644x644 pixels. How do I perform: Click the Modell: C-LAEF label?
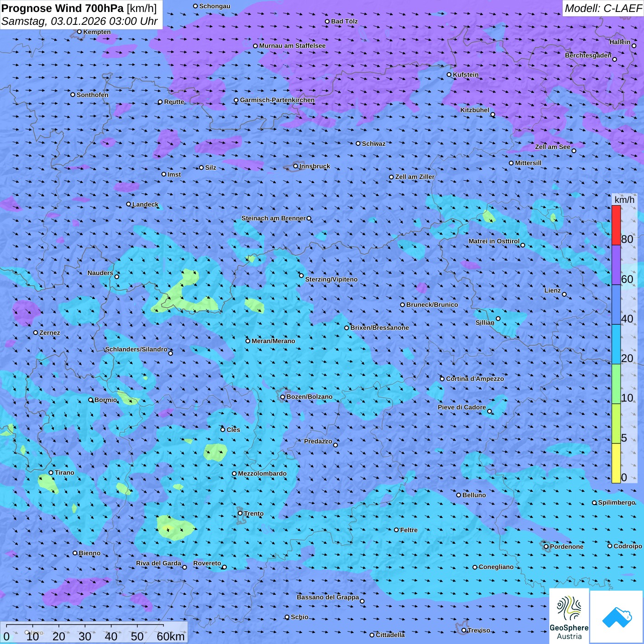coord(603,8)
